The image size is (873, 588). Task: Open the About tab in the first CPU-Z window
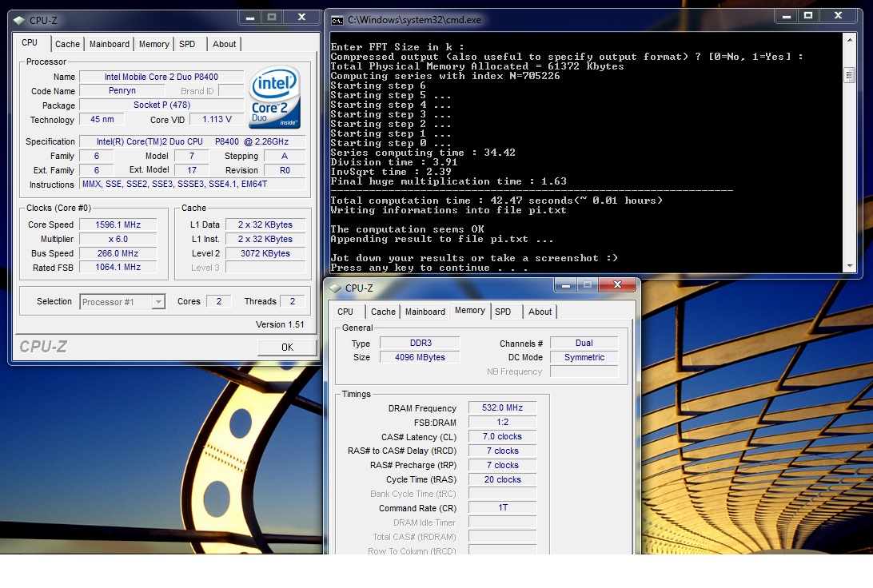click(x=224, y=44)
